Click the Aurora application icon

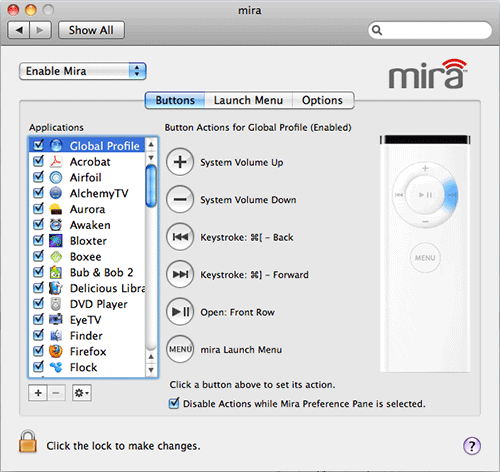[x=56, y=209]
